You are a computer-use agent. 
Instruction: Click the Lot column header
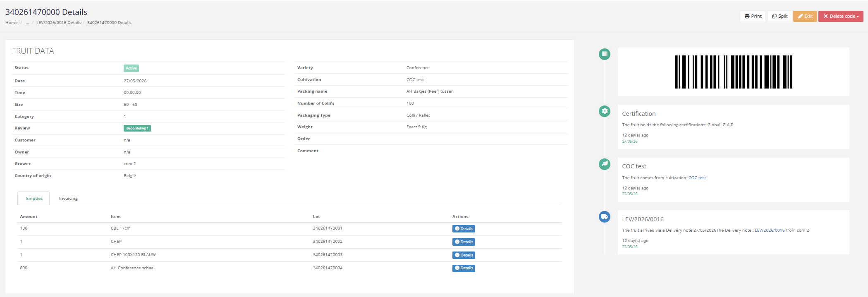[316, 217]
